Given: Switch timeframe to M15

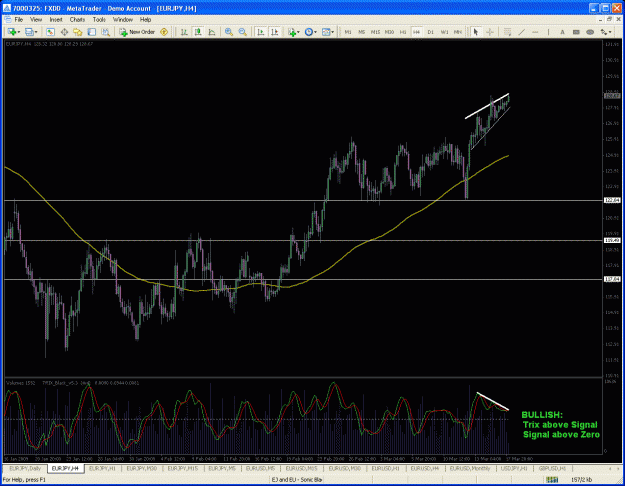Looking at the screenshot, I should [x=375, y=32].
